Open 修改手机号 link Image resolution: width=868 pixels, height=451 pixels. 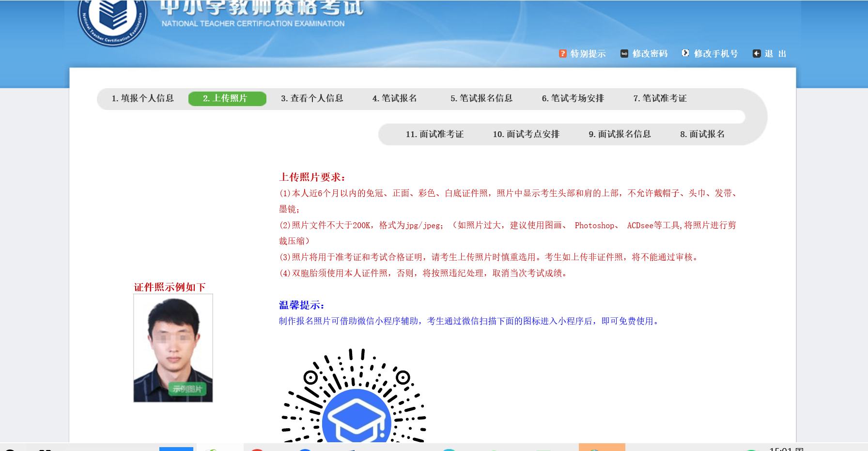pos(716,53)
